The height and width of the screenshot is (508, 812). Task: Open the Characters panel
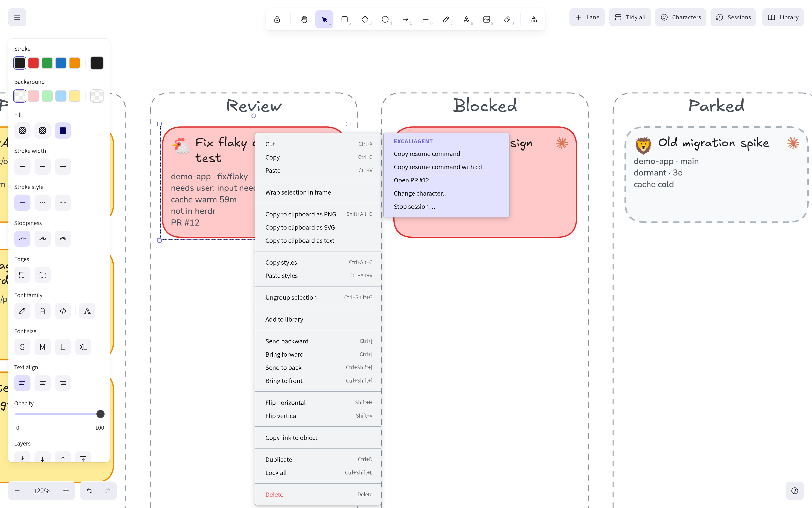(x=681, y=17)
